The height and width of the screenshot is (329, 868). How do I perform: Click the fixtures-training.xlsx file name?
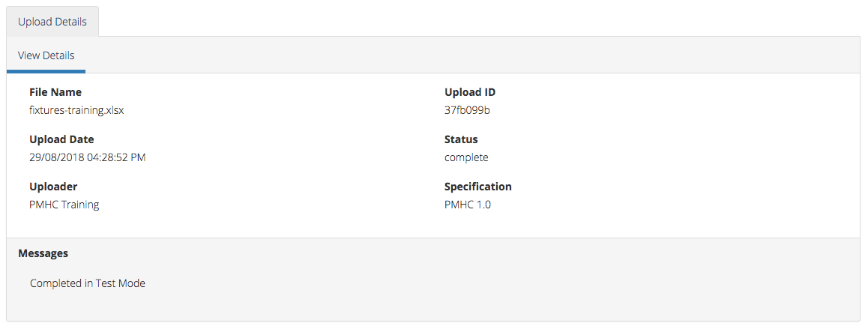(x=76, y=110)
